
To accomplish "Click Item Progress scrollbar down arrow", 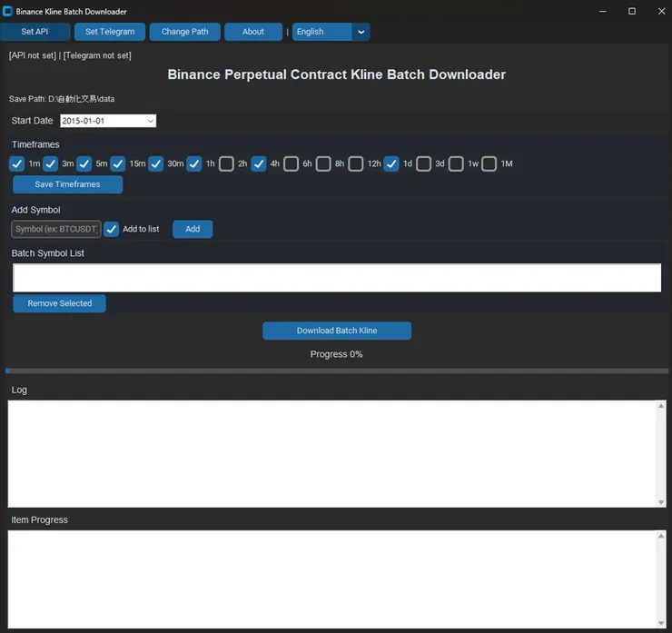I will (x=661, y=624).
